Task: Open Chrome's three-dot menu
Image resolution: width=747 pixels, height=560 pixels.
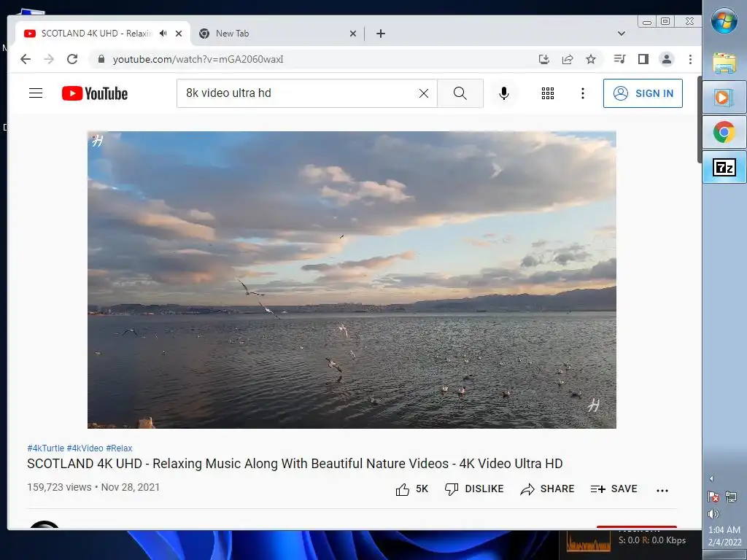Action: coord(690,59)
